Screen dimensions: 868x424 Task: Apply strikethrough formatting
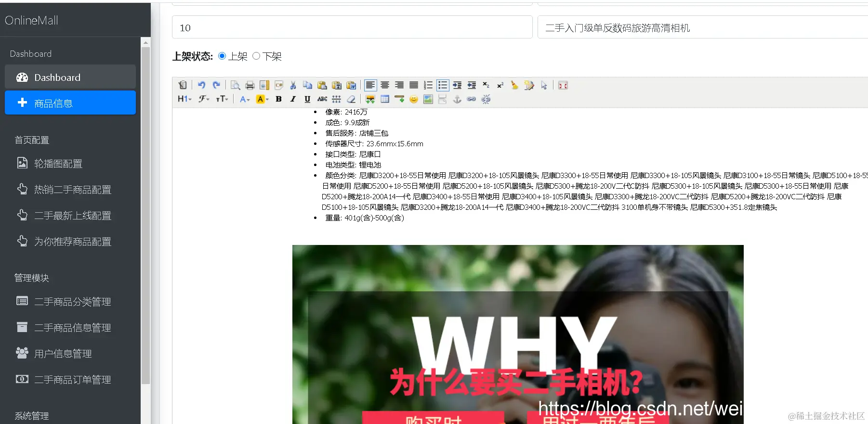(x=322, y=99)
